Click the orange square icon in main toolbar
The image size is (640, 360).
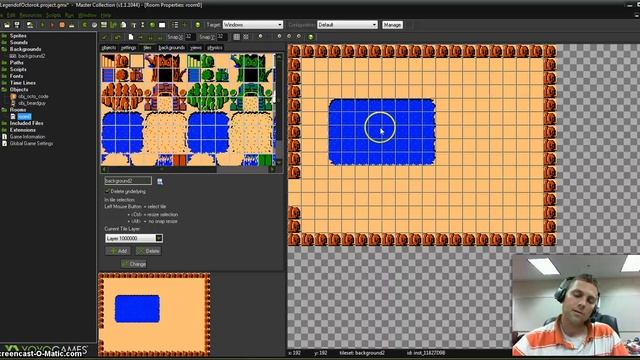tap(62, 25)
